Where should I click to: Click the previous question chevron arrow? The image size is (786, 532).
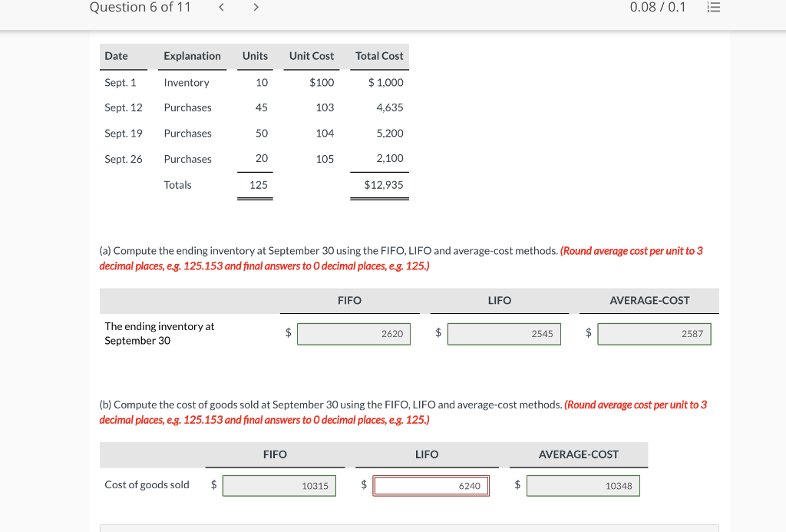[221, 7]
